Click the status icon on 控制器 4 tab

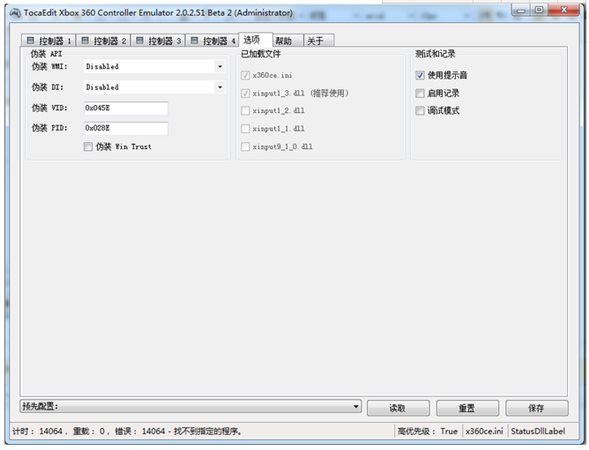tap(194, 40)
